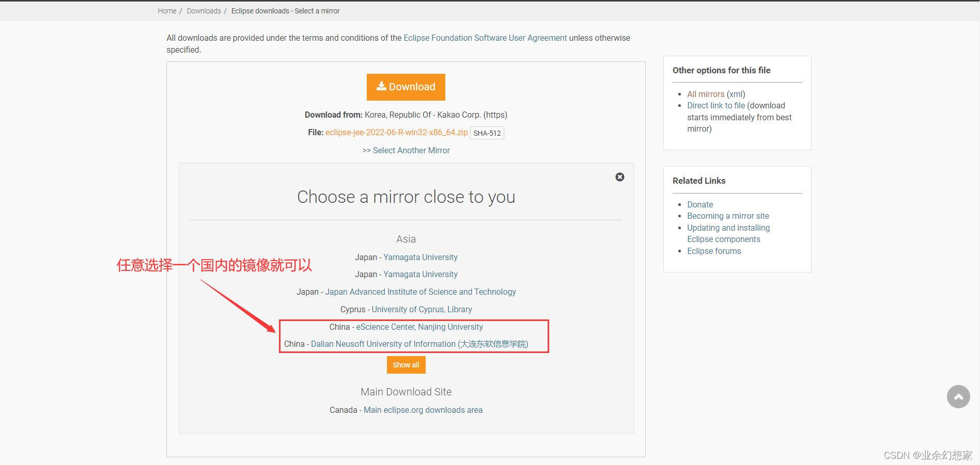The image size is (980, 465).
Task: Close the mirror selection panel
Action: point(620,177)
